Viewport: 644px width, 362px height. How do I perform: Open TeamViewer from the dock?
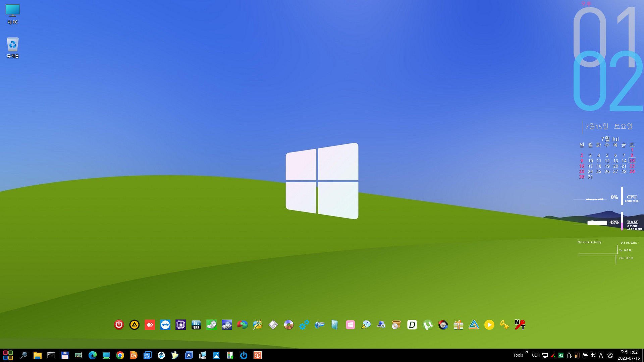(x=165, y=324)
